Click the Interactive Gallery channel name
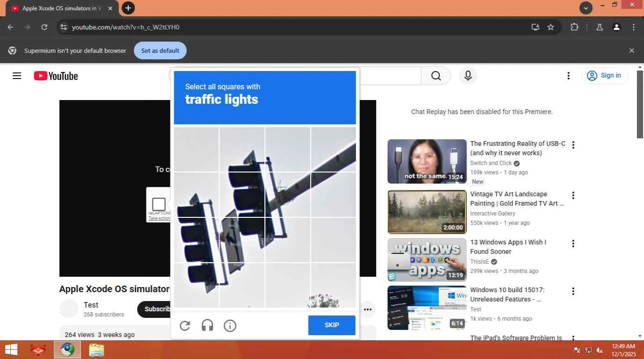The image size is (644, 359). tap(493, 214)
